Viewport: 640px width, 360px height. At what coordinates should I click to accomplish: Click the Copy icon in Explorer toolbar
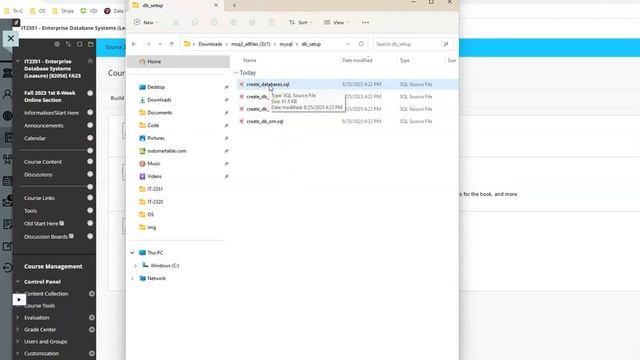[195, 22]
